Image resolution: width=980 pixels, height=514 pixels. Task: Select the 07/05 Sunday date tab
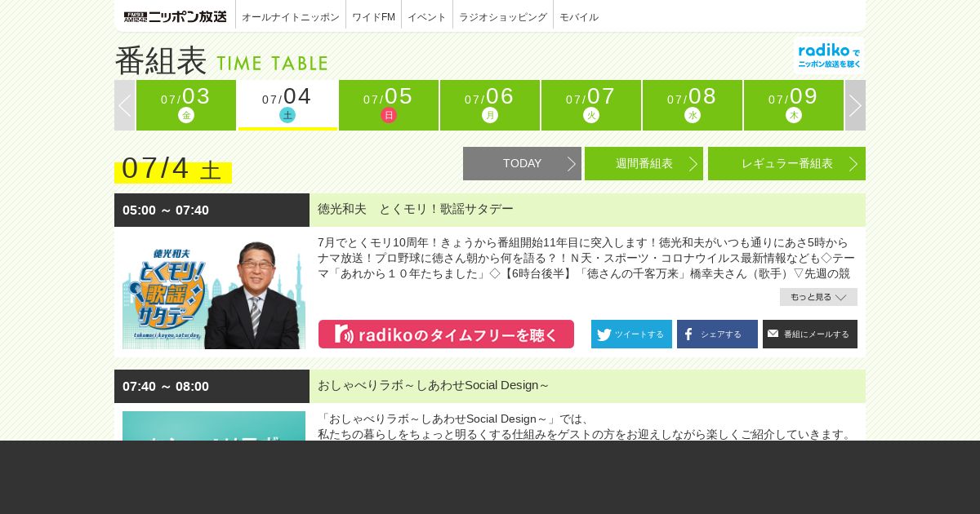pos(389,105)
